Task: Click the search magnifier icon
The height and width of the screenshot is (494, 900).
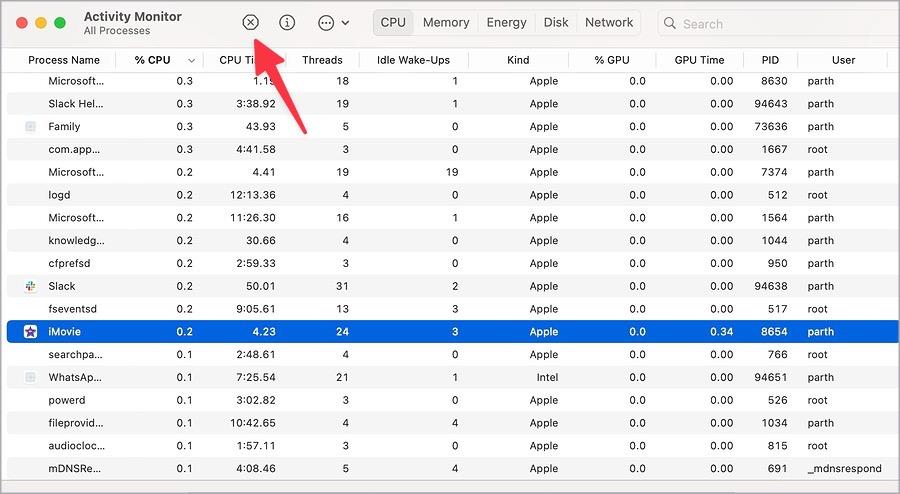Action: click(x=669, y=23)
